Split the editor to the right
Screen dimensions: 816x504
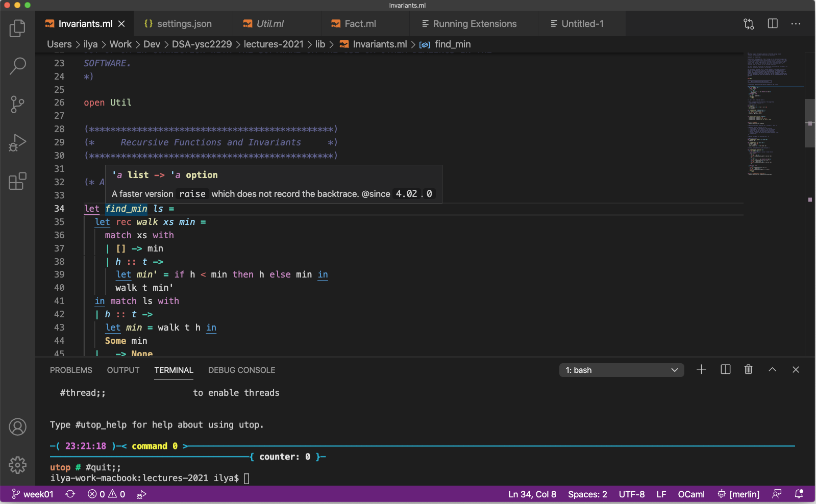[x=773, y=24]
